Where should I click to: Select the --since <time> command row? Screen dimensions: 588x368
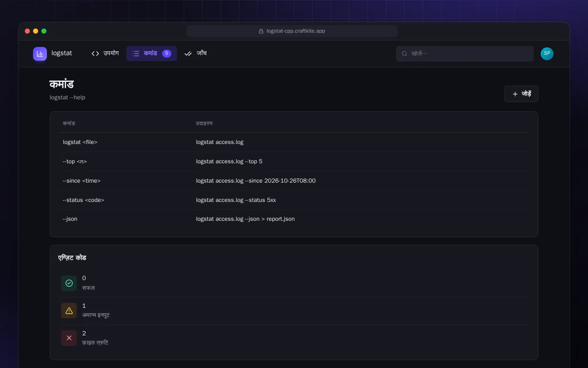(x=294, y=181)
